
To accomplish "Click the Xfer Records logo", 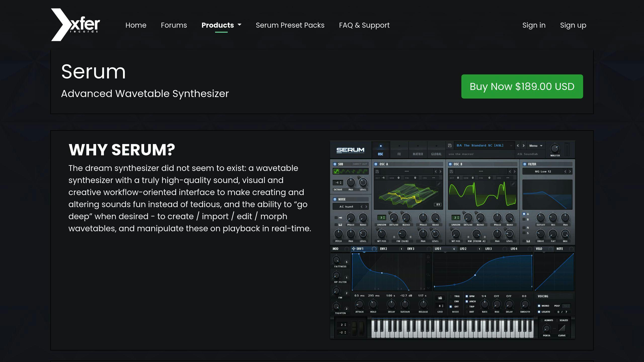I will click(75, 25).
